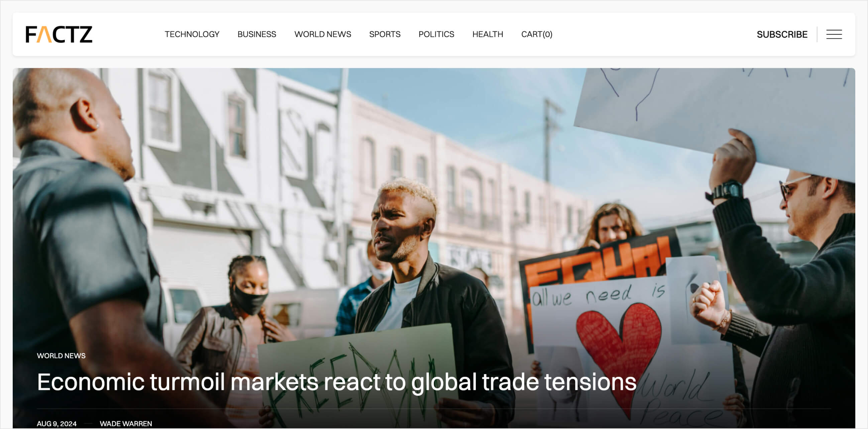Click the divider beside Subscribe
The image size is (868, 429).
[817, 34]
